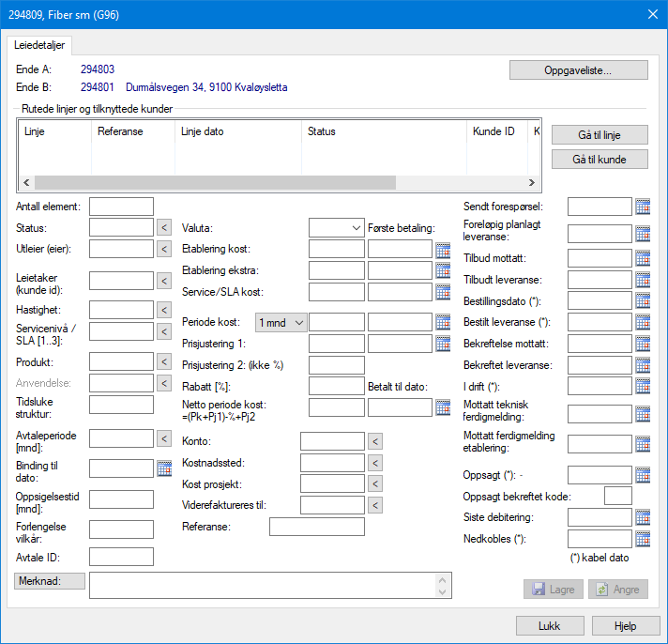Open the Oppgaveliste button
This screenshot has width=668, height=644.
click(578, 70)
